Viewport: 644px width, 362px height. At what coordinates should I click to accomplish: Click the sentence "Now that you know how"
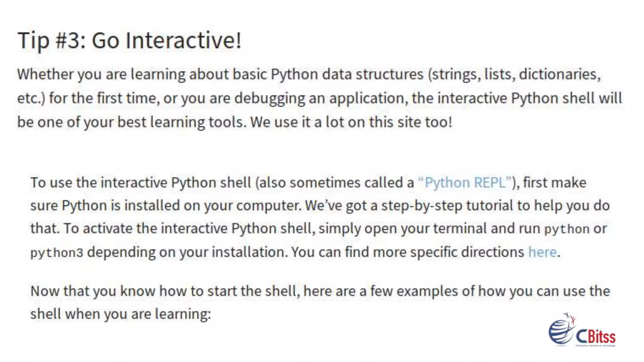[x=320, y=302]
